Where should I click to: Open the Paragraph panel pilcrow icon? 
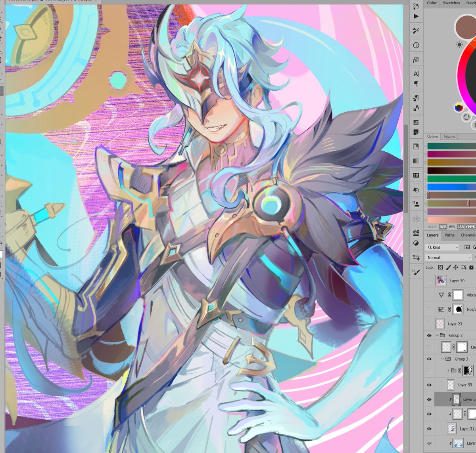416,84
